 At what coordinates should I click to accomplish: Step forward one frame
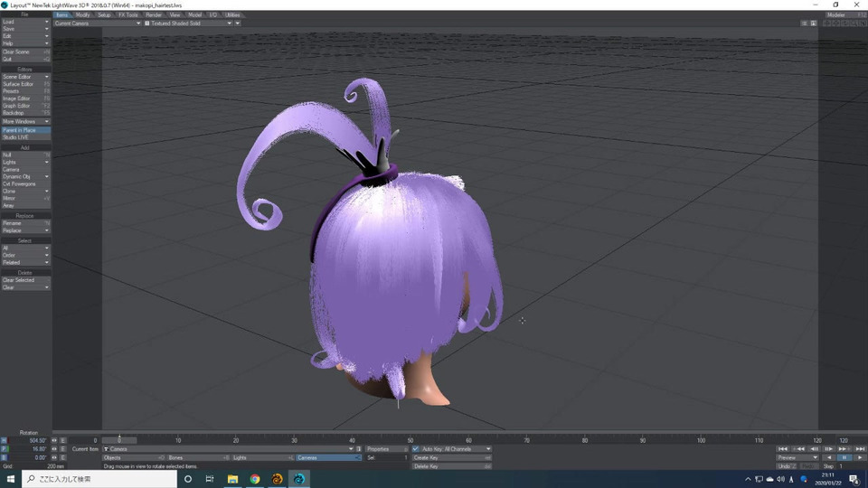pos(829,449)
